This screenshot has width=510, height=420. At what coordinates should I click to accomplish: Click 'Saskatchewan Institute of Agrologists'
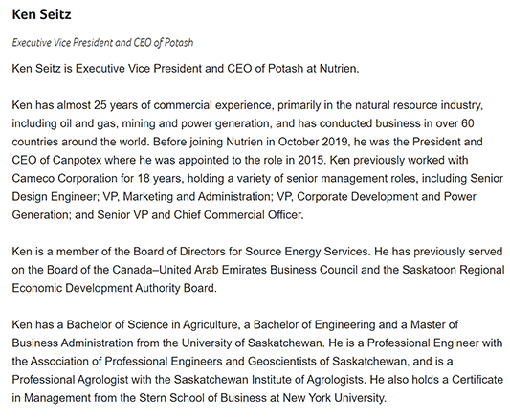click(x=268, y=379)
